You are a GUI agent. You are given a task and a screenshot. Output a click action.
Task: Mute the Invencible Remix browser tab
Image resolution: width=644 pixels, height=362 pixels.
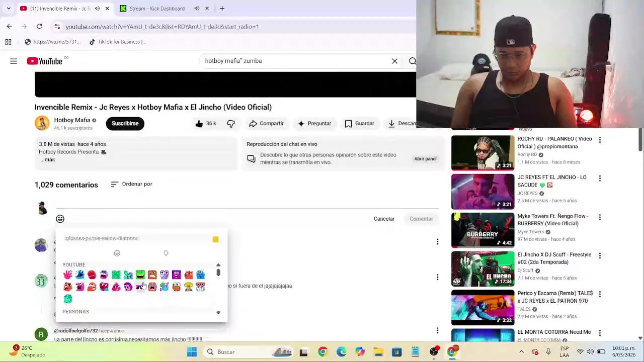97,9
